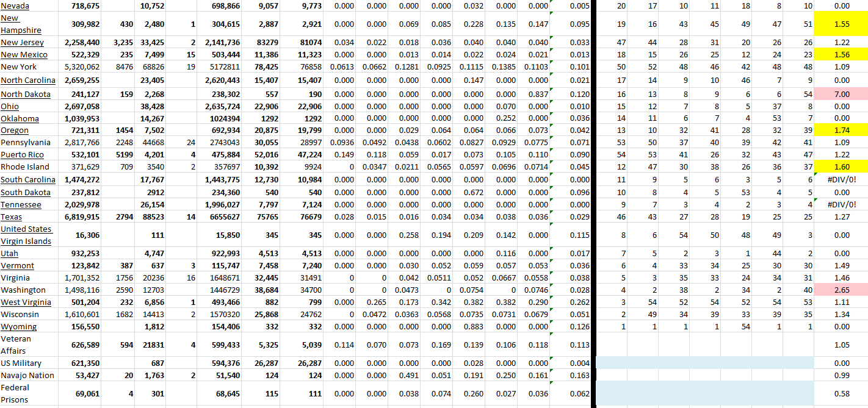Click the pink 2.65 cell in Washington row
The height and width of the screenshot is (408, 868).
[x=841, y=290]
